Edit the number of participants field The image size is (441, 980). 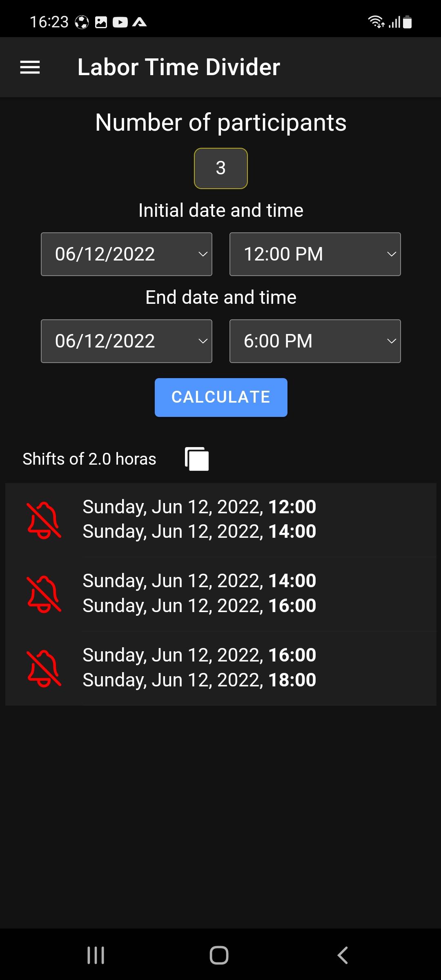click(x=221, y=168)
